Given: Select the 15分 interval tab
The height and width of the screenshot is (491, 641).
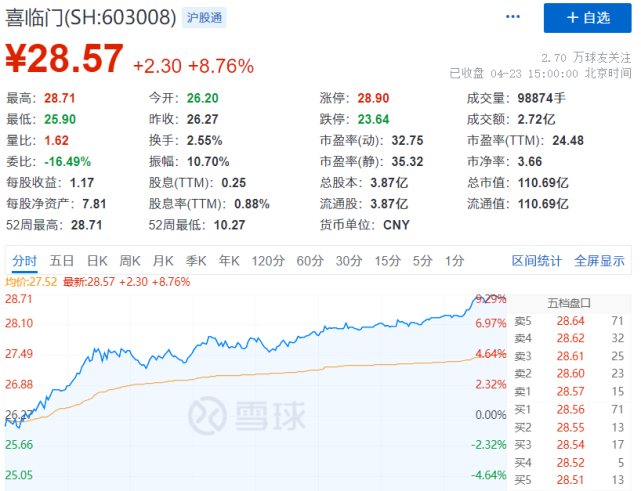Looking at the screenshot, I should coord(387,260).
